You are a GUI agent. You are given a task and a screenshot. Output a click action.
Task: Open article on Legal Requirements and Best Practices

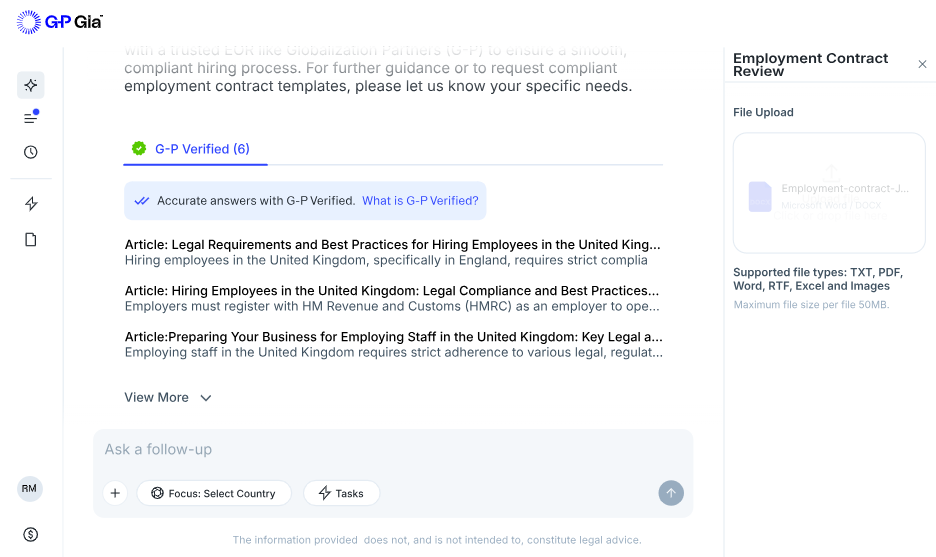(392, 245)
